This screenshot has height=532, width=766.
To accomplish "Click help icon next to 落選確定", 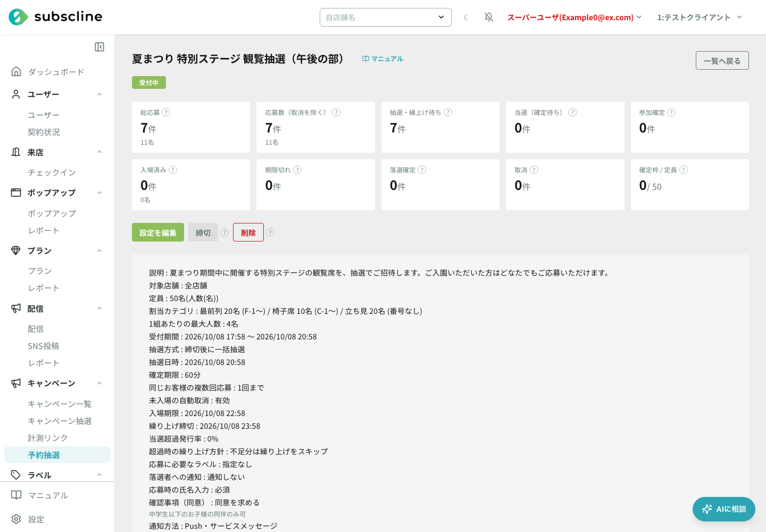I will (422, 170).
